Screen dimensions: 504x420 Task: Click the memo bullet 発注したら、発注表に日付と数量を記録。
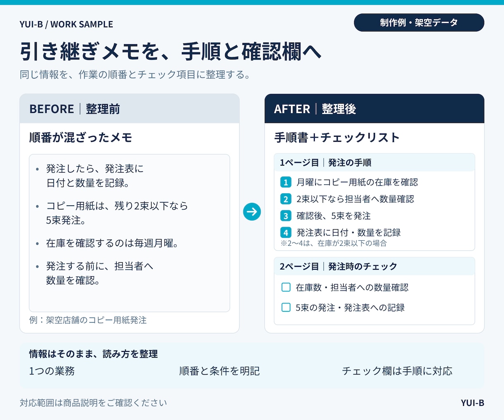click(95, 176)
